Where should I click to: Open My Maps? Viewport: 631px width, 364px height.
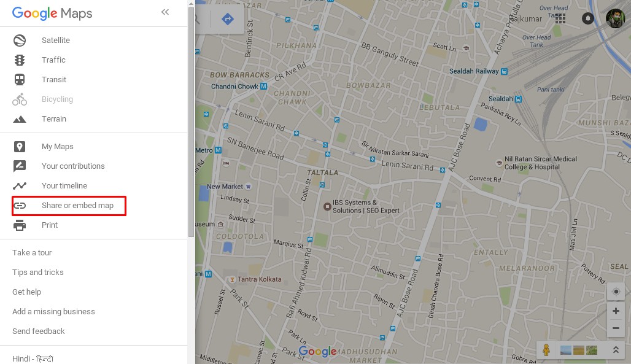(x=58, y=147)
